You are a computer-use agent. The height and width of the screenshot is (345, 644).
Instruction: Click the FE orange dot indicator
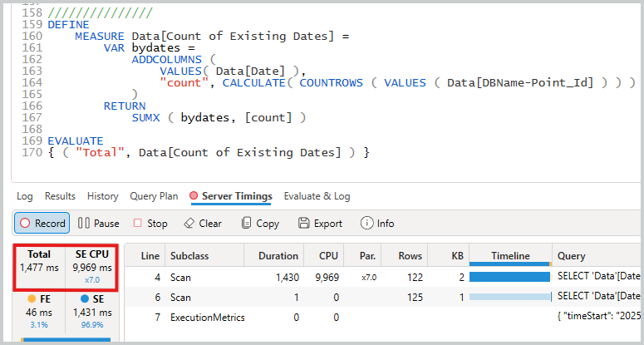pyautogui.click(x=32, y=298)
